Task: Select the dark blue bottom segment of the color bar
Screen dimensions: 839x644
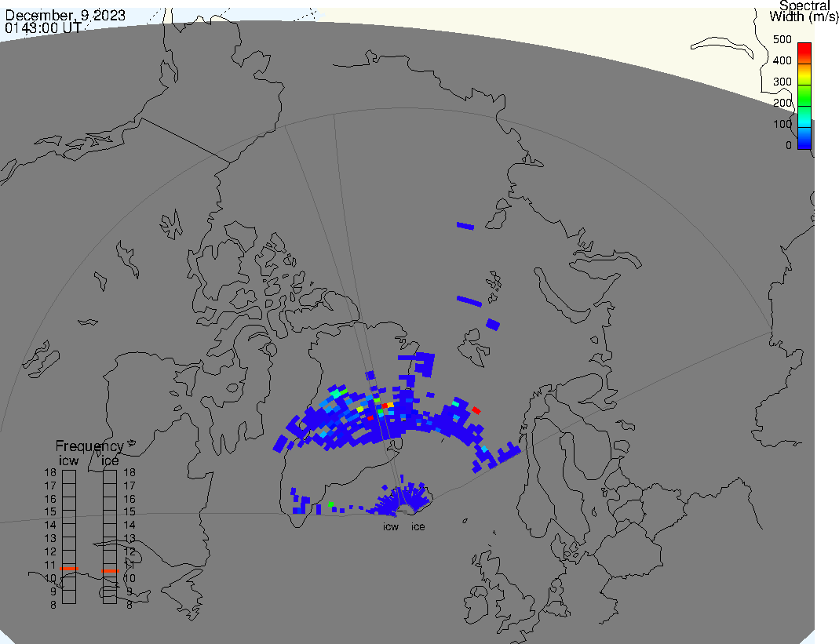Action: point(804,139)
